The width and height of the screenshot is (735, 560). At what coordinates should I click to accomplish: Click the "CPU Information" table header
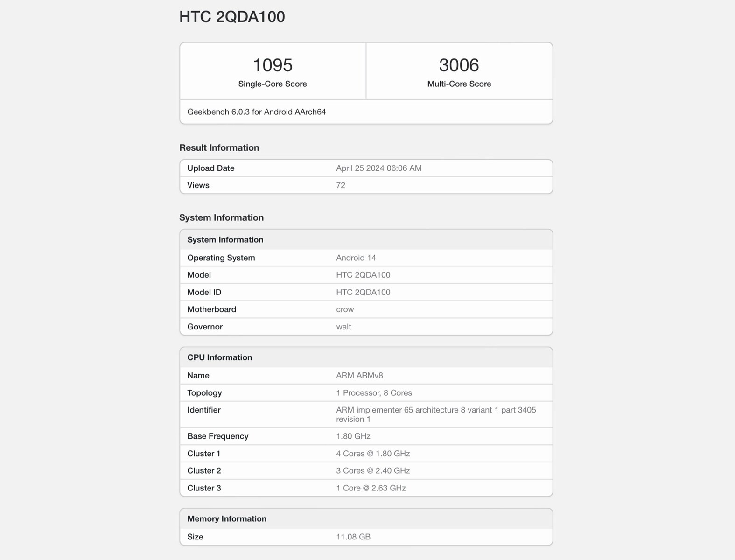[x=366, y=357]
